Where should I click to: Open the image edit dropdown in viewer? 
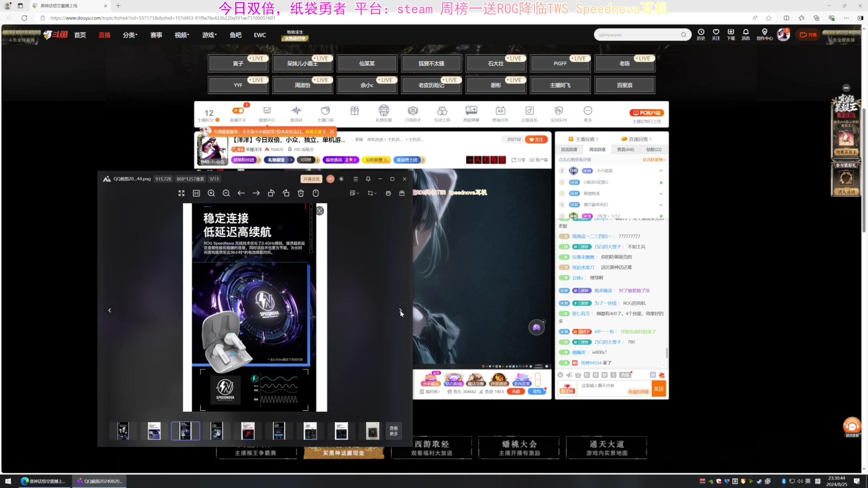354,193
